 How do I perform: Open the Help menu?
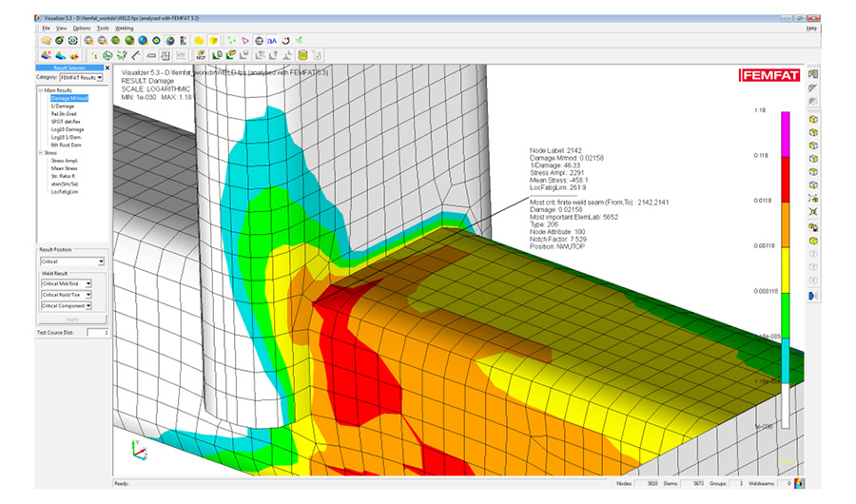(x=811, y=28)
